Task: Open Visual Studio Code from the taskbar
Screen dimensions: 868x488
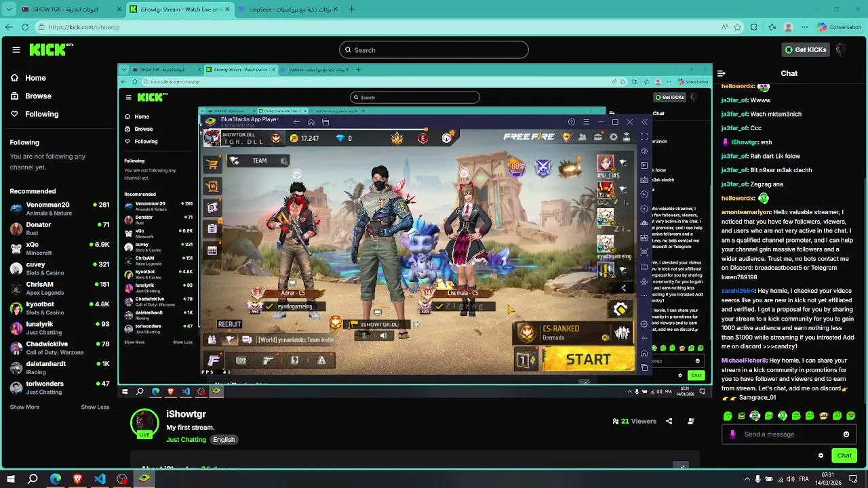Action: pyautogui.click(x=100, y=479)
